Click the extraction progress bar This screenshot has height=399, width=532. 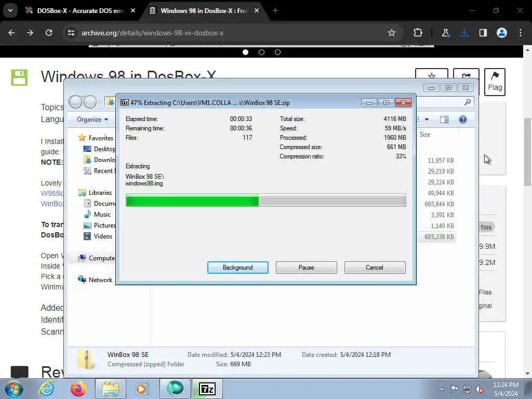point(265,200)
